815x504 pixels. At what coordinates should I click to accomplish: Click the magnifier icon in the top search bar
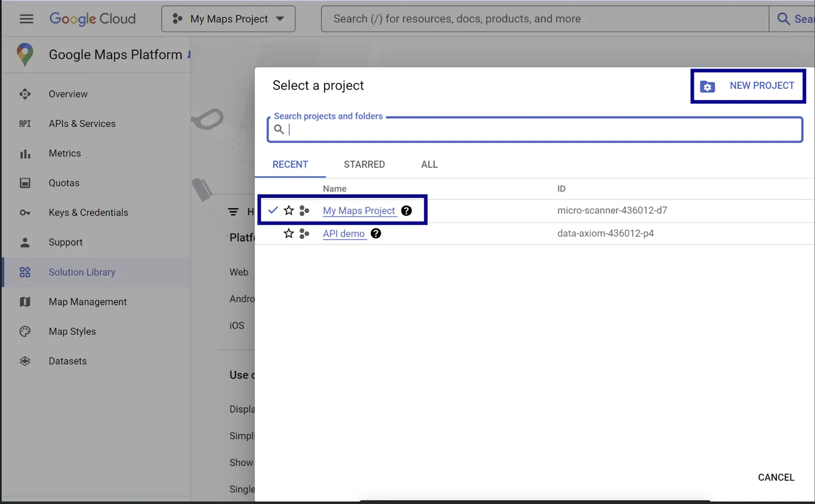pyautogui.click(x=783, y=19)
